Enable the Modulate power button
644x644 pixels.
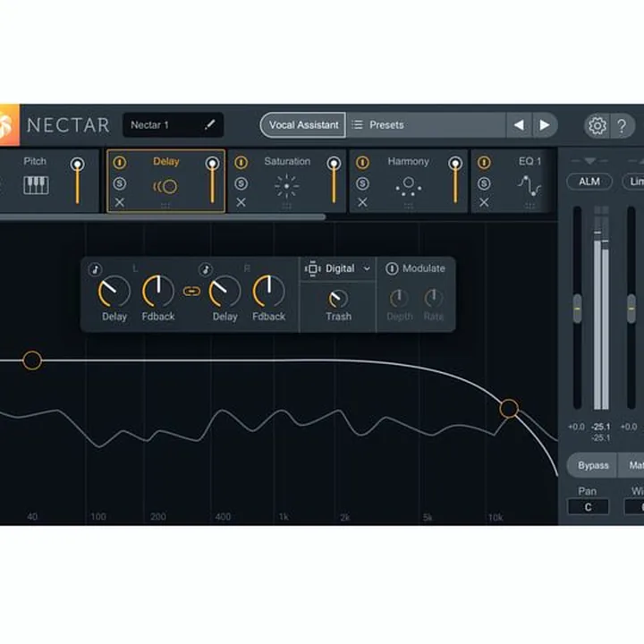click(392, 268)
